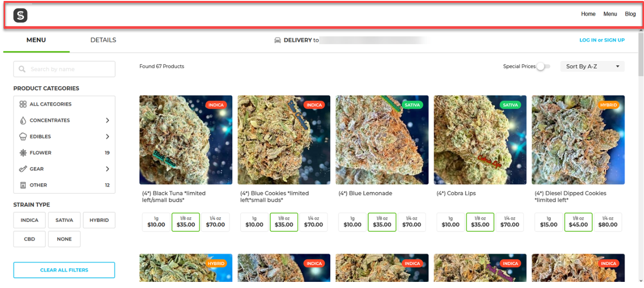The height and width of the screenshot is (288, 644).
Task: Switch to the DETAILS tab
Action: pyautogui.click(x=103, y=40)
